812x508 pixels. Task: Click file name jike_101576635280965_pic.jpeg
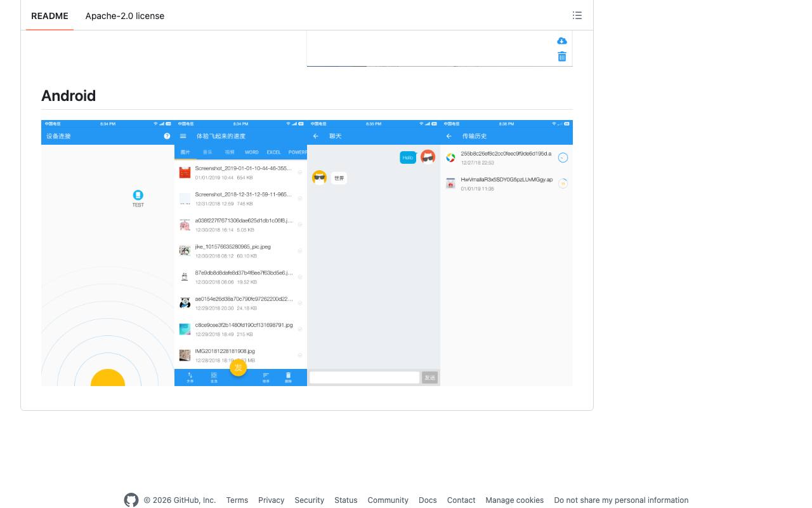point(233,246)
